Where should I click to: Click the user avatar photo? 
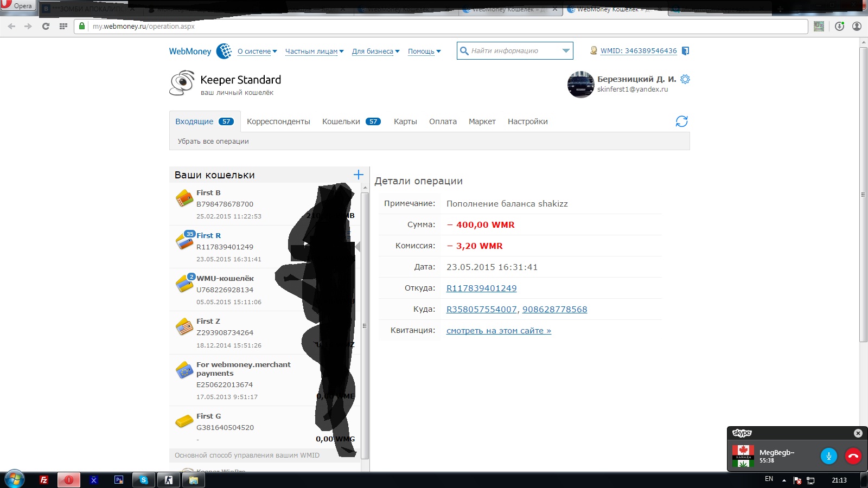click(x=580, y=85)
